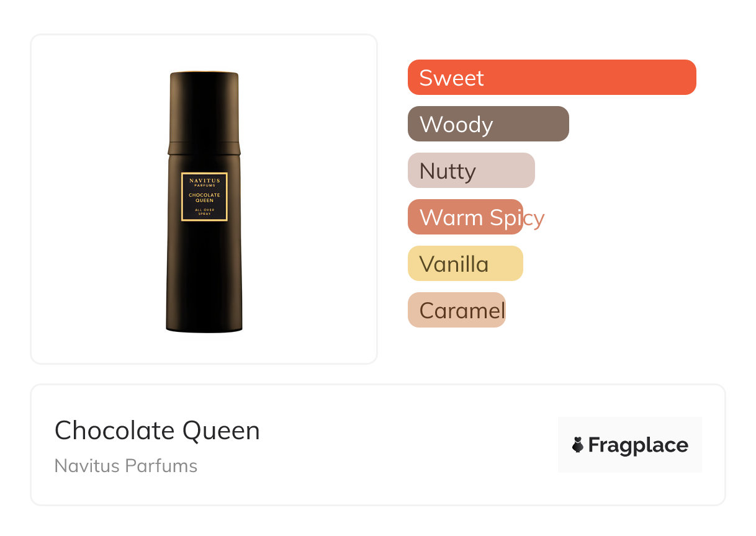The image size is (756, 536).
Task: Click the bottle's brown cap
Action: [x=204, y=109]
